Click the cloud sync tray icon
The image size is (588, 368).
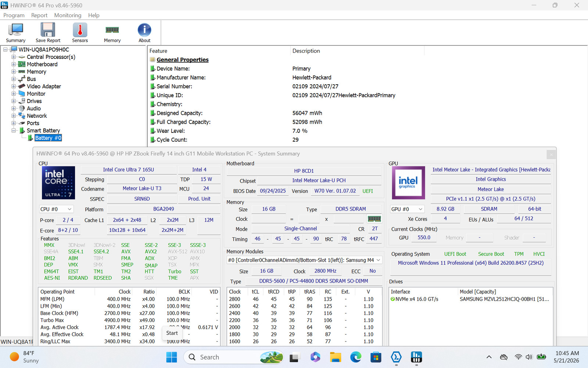pos(504,357)
